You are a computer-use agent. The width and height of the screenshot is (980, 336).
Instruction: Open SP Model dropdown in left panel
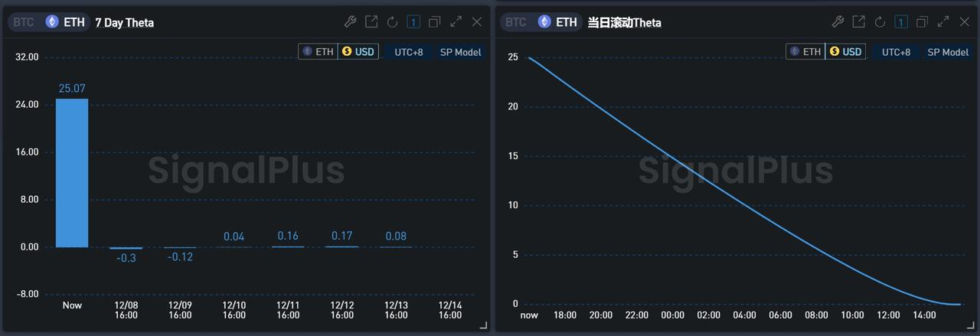click(460, 52)
